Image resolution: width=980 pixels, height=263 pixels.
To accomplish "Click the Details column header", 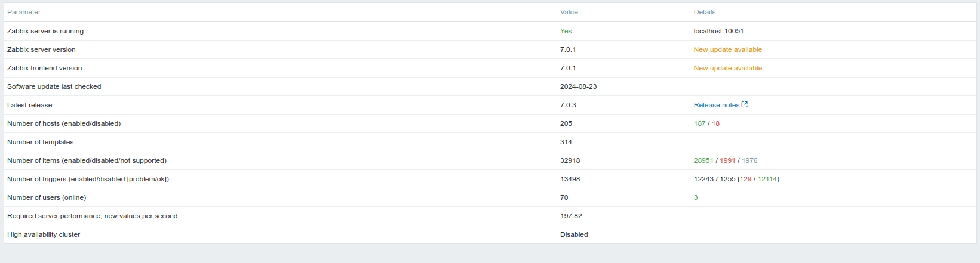I will click(x=705, y=12).
